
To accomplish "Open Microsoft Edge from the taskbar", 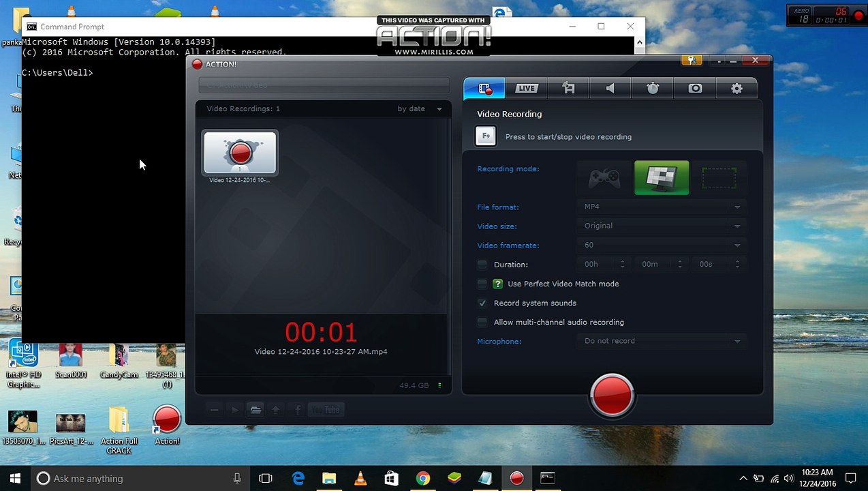I will tap(298, 479).
